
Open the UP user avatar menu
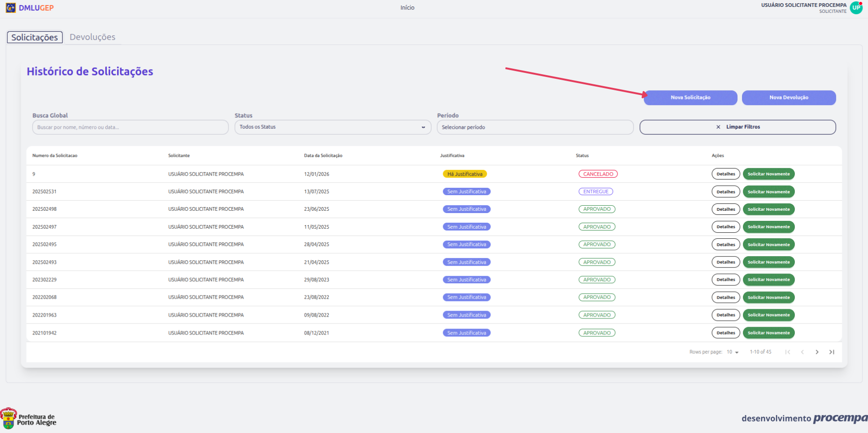click(856, 8)
